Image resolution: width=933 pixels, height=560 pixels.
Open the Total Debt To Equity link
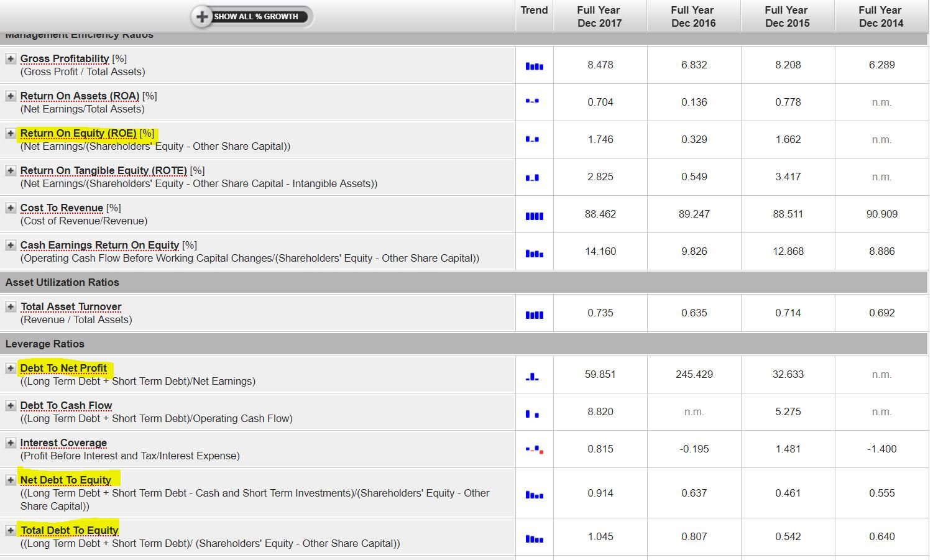click(x=69, y=530)
